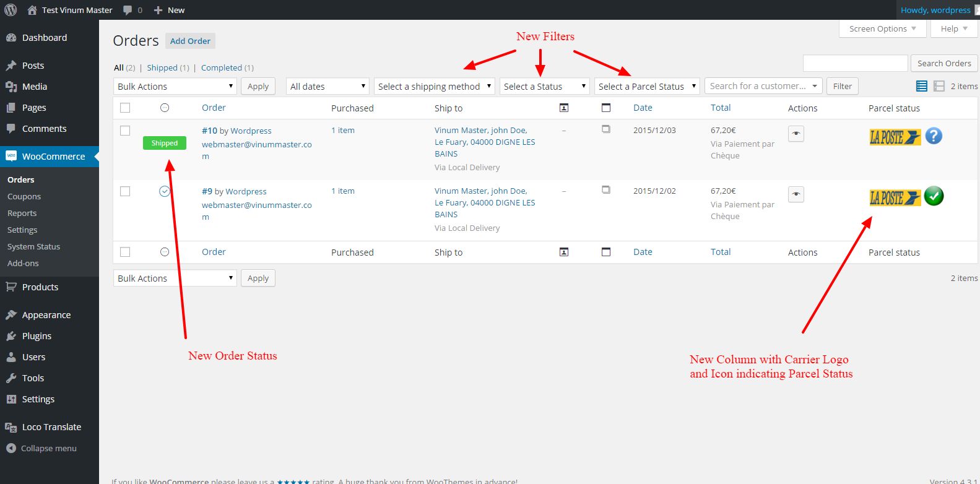View order #10 with eye button
The image size is (980, 484).
tap(796, 134)
